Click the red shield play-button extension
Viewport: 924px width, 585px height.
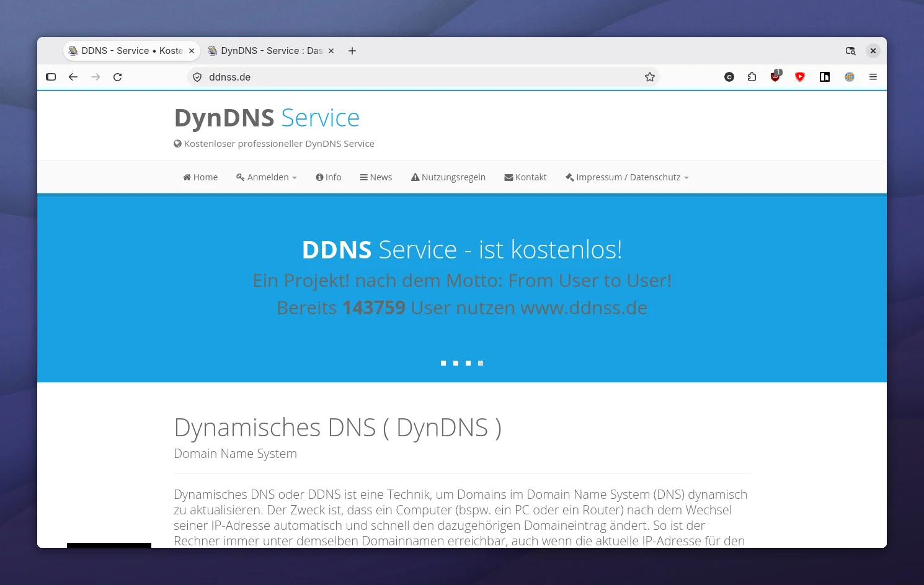coord(800,77)
